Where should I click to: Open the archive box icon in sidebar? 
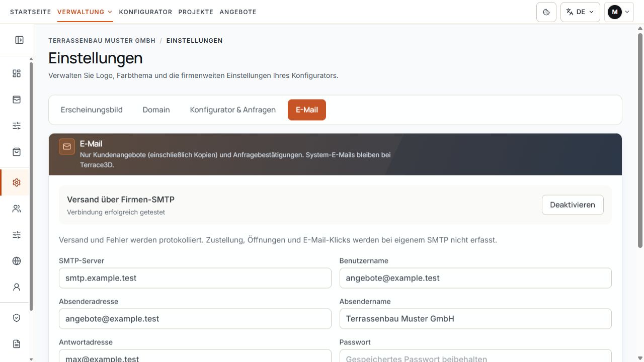(17, 100)
